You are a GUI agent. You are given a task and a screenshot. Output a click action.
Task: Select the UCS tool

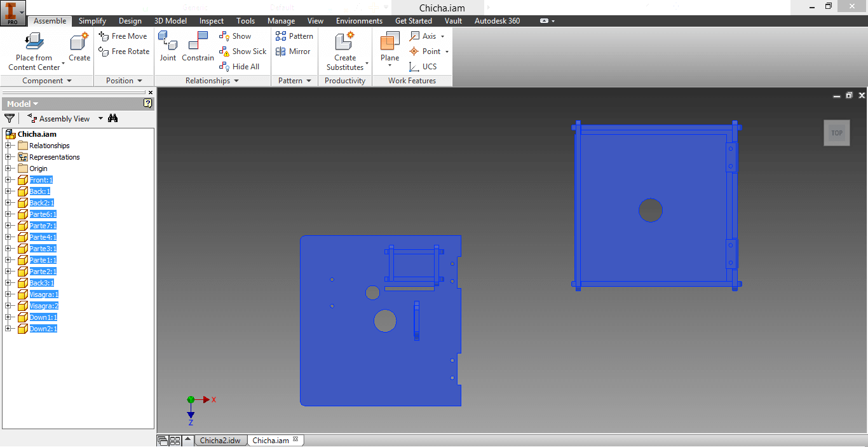(x=423, y=67)
